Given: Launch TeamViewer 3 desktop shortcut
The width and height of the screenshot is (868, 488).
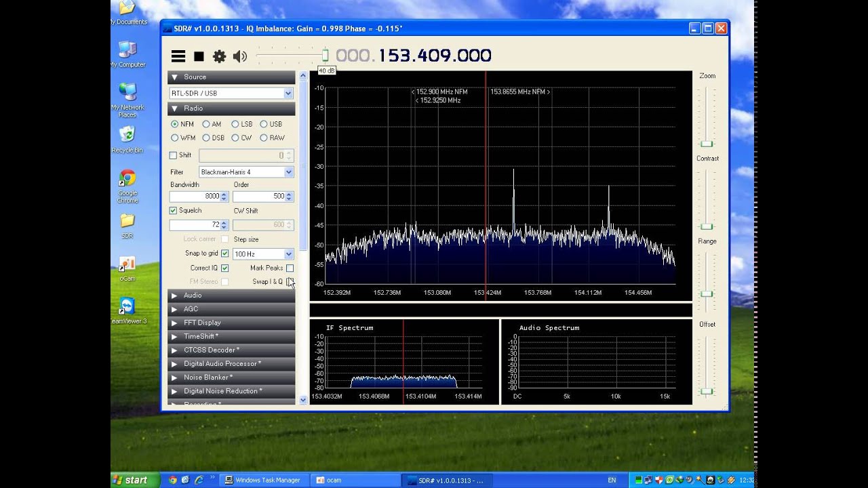Looking at the screenshot, I should (127, 311).
